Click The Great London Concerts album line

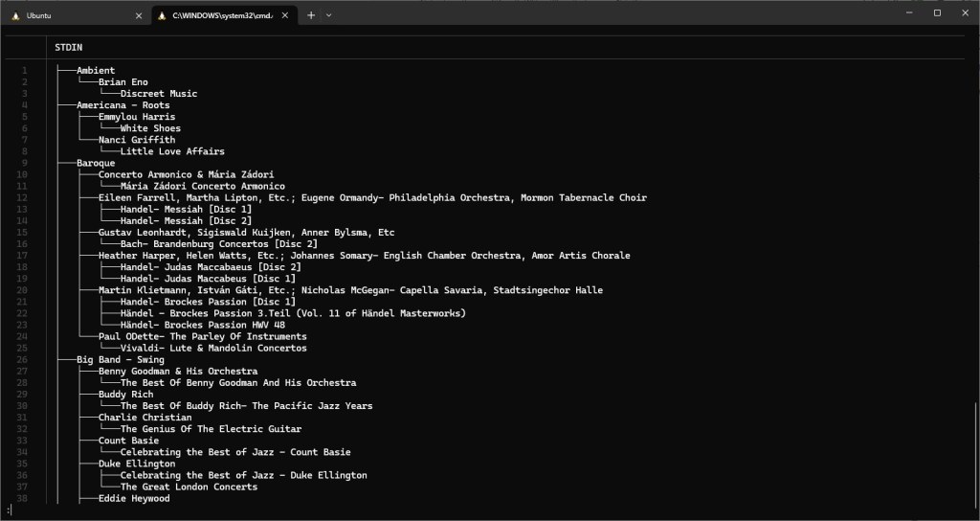tap(189, 487)
